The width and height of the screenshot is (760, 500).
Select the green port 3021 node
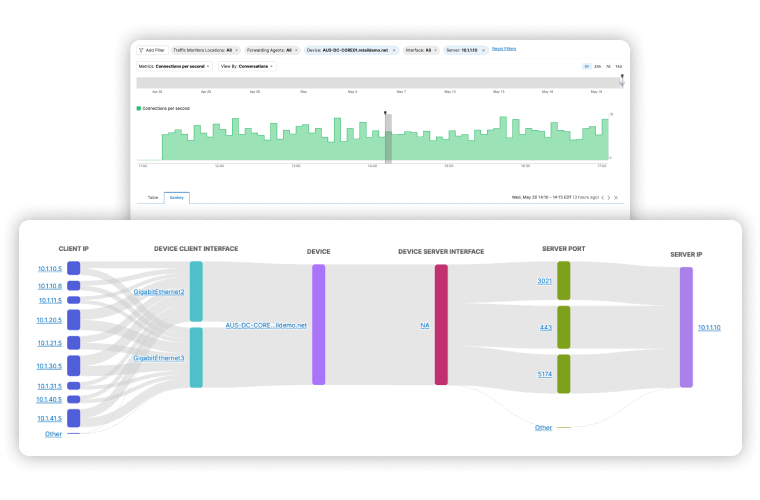point(564,281)
